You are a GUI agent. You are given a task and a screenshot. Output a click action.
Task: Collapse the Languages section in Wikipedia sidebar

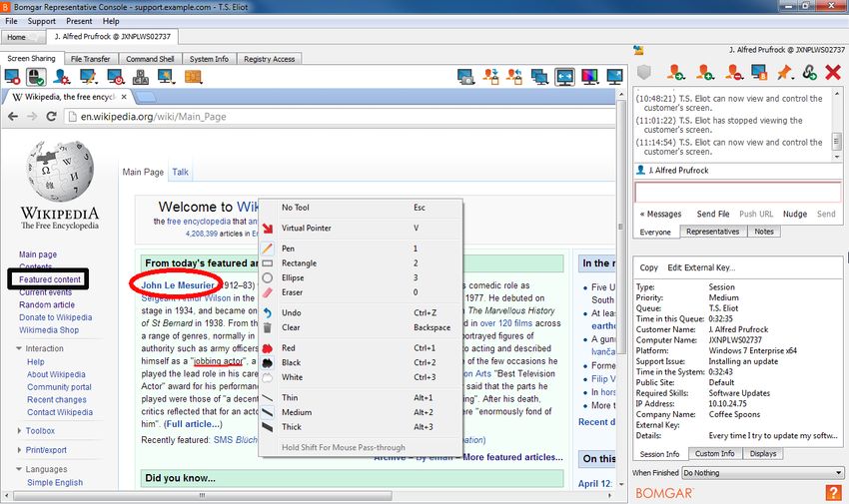(42, 469)
